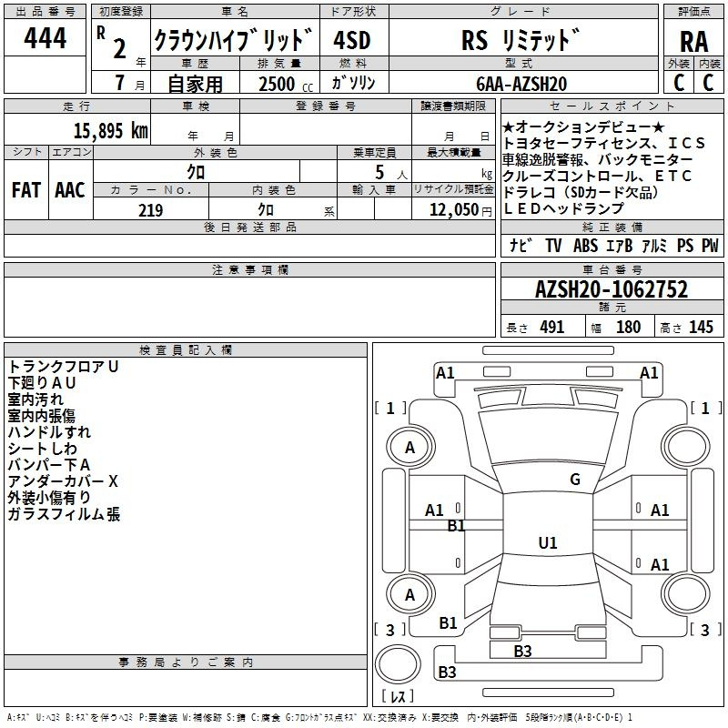Screen dimensions: 728x728
Task: Click the PW equipment indicator
Action: (709, 246)
